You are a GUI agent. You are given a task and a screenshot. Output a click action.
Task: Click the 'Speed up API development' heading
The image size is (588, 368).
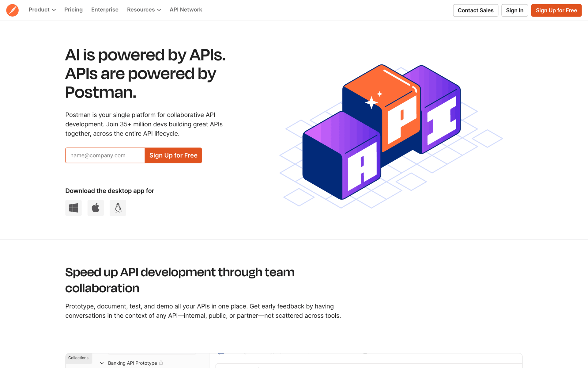point(180,280)
